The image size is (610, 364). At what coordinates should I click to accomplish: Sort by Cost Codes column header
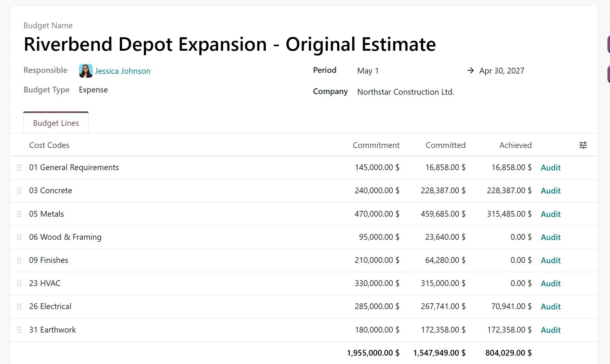coord(49,145)
